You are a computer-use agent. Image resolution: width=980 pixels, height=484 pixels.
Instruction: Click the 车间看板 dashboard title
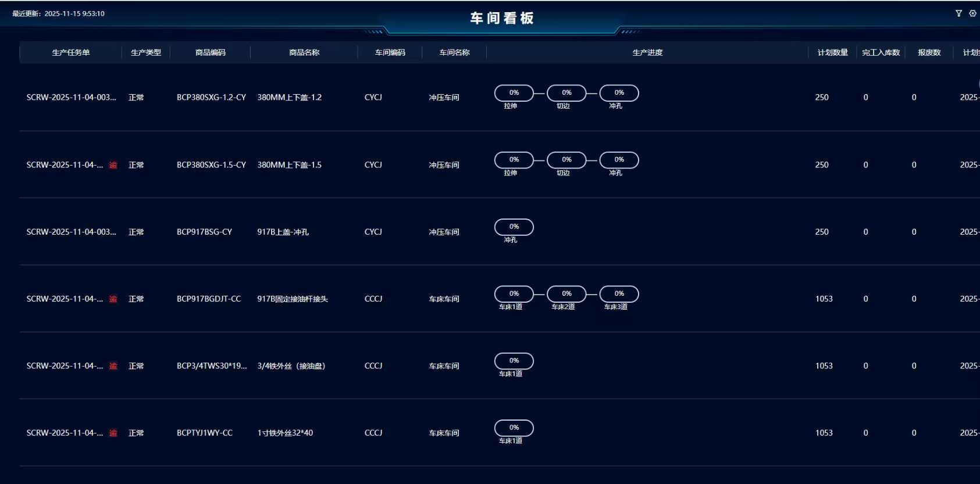[x=501, y=19]
